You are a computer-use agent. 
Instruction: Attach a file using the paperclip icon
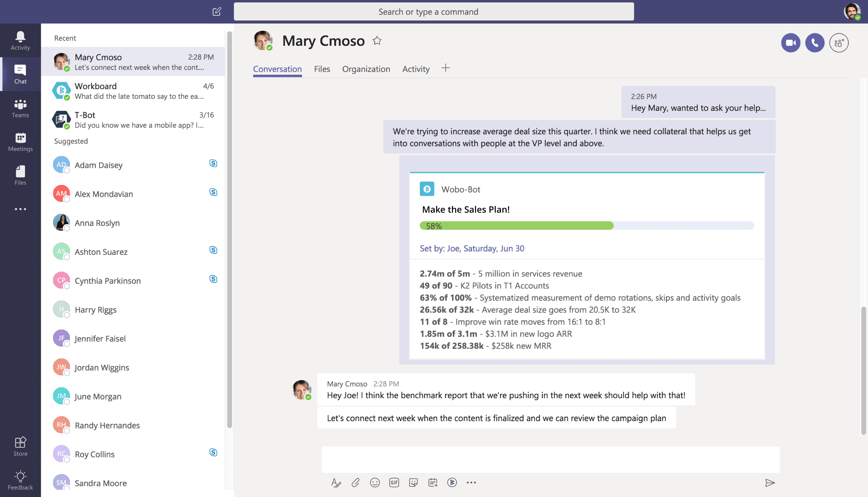[x=355, y=483]
